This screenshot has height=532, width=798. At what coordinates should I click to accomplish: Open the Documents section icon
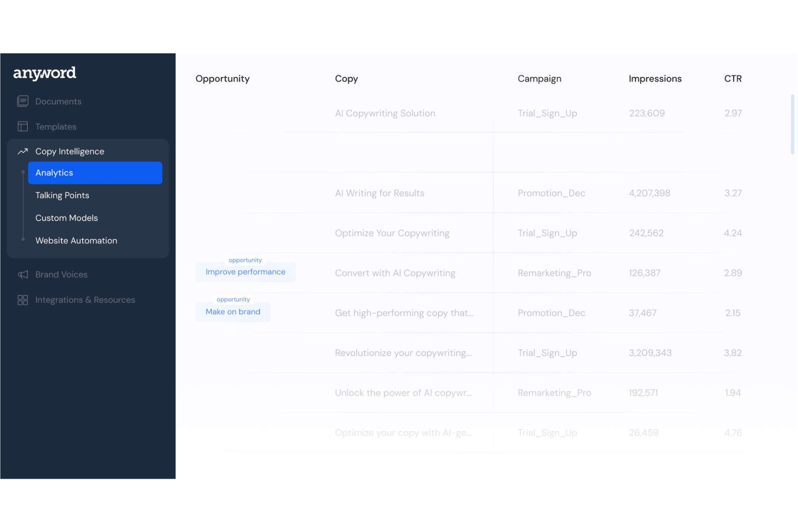click(23, 101)
